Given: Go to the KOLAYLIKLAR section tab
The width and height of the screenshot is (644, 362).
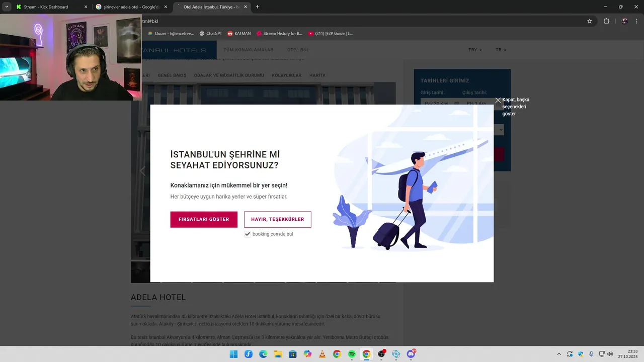Looking at the screenshot, I should (x=287, y=75).
